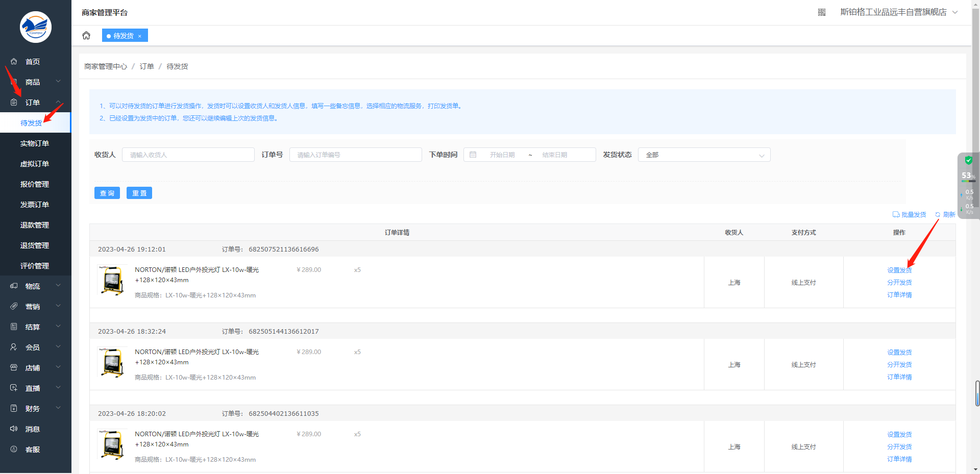Screen dimensions: 980x474
Task: Click the 结束日期 end date field
Action: 555,155
